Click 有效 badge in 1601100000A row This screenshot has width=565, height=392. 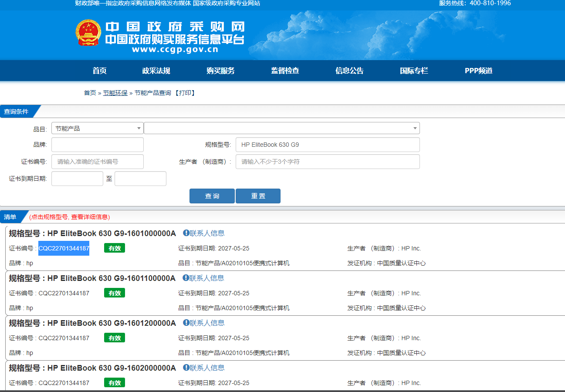115,293
